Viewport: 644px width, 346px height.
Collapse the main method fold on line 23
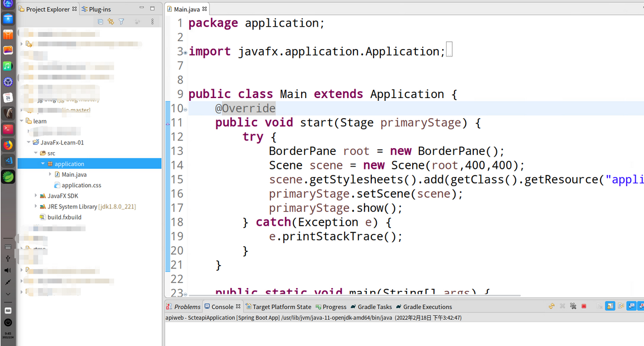(x=185, y=294)
